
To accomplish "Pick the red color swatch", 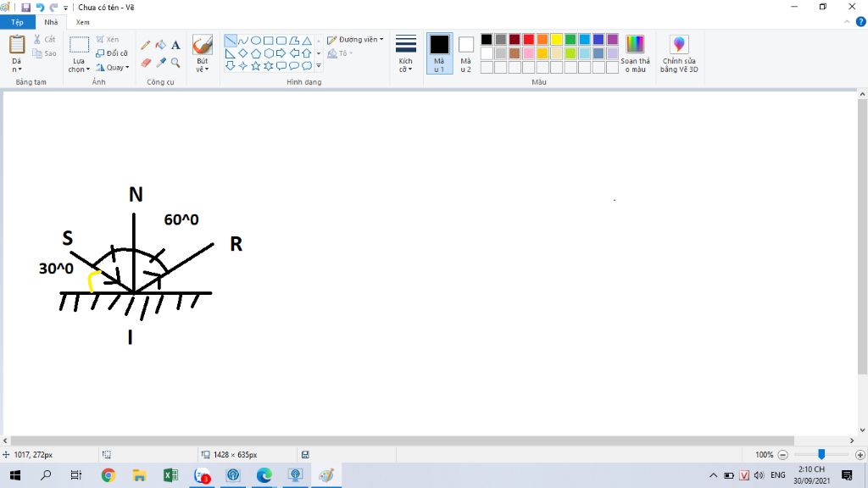I will (529, 39).
